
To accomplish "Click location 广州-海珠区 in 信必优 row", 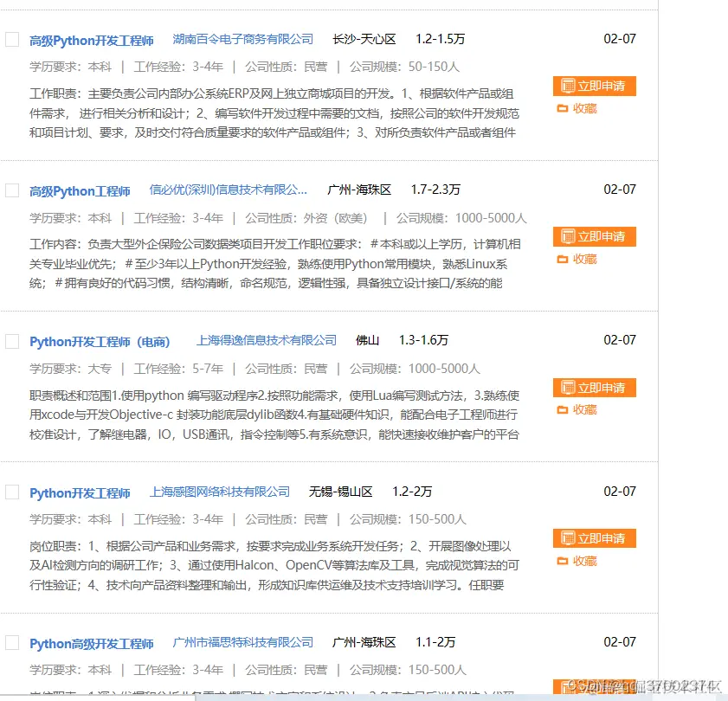I will pos(359,190).
